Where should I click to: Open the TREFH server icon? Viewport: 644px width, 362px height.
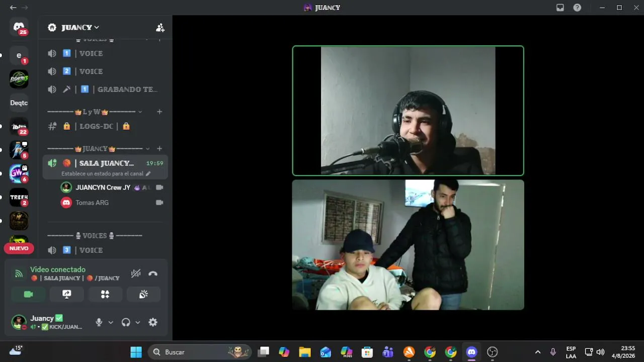pyautogui.click(x=19, y=197)
